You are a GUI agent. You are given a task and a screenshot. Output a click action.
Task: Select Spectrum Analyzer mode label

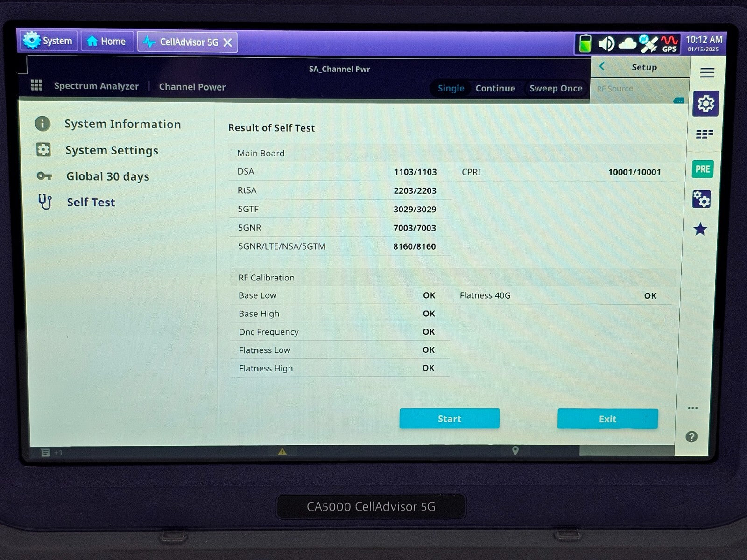tap(96, 86)
